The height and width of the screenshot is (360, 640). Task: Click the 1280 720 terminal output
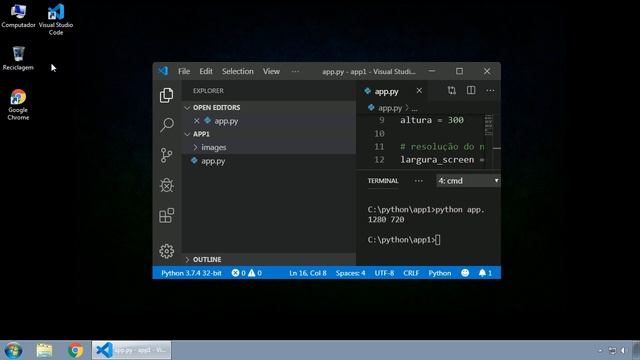pyautogui.click(x=386, y=219)
